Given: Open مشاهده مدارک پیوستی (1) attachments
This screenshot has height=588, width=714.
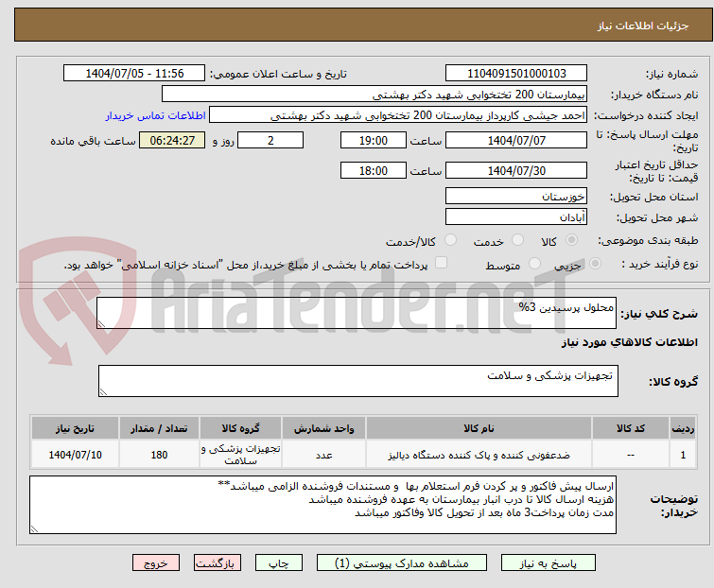Looking at the screenshot, I should (402, 563).
